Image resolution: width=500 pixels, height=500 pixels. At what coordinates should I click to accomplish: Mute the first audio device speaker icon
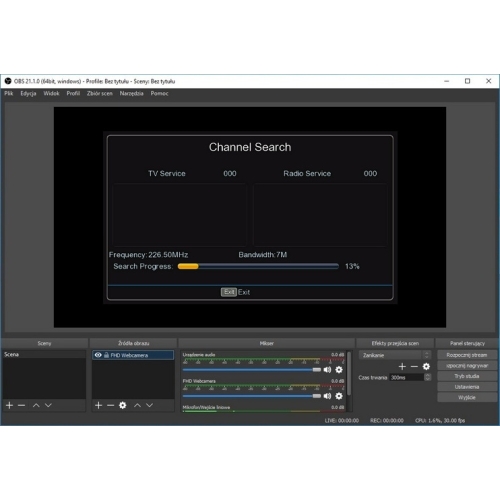[x=327, y=370]
